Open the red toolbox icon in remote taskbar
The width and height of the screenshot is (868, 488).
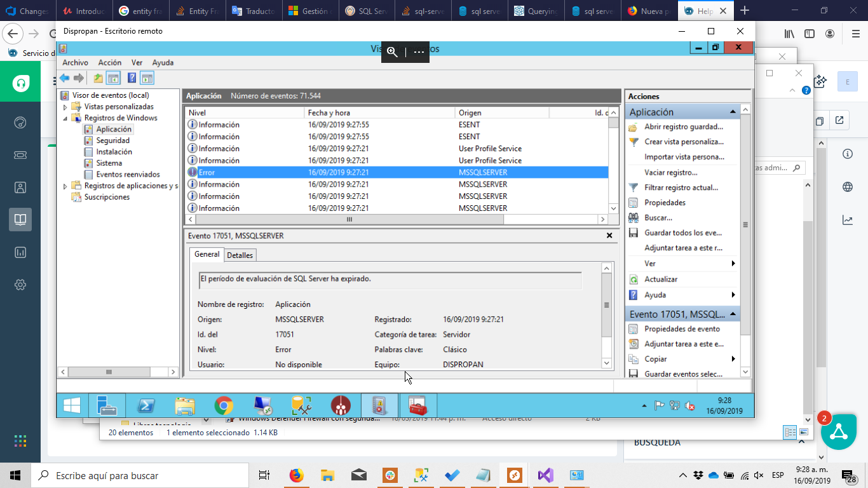click(418, 405)
